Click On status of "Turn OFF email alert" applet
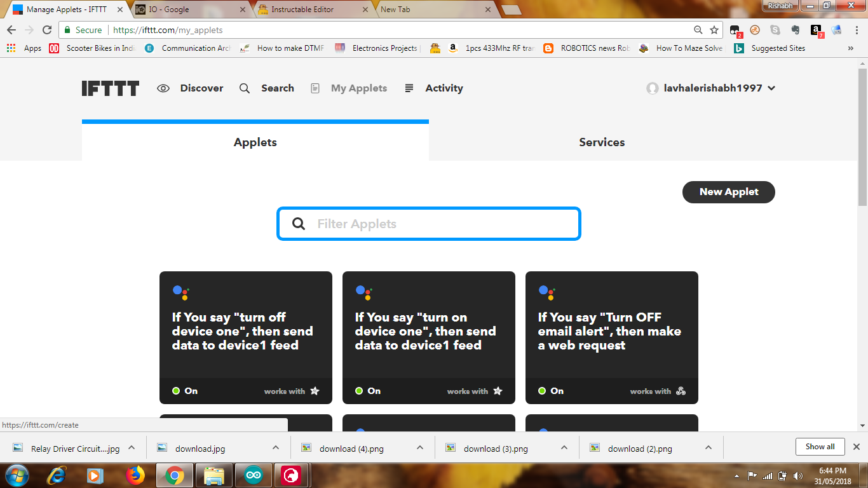This screenshot has height=488, width=868. click(551, 391)
